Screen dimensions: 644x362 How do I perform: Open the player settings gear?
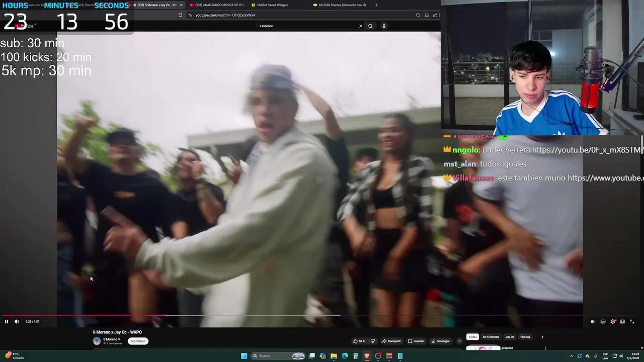tap(613, 321)
